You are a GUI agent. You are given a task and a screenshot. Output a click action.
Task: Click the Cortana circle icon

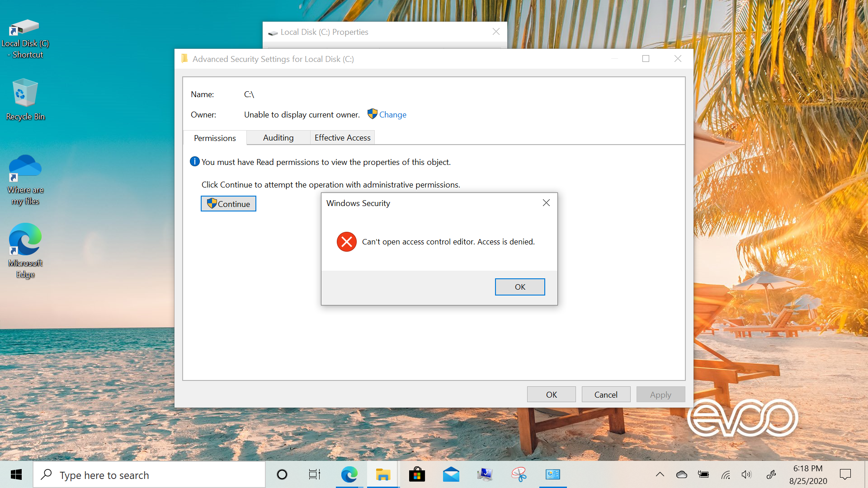pos(282,474)
